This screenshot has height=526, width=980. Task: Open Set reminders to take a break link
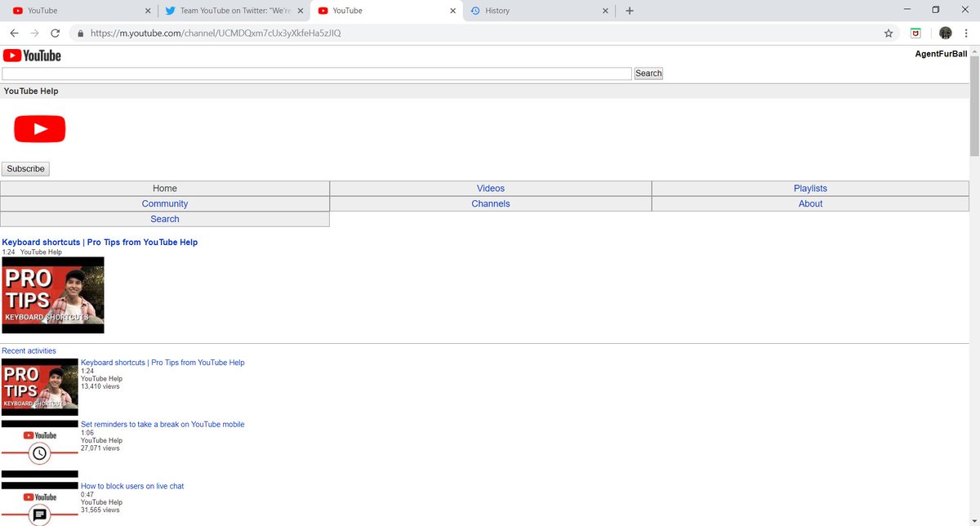(x=163, y=425)
